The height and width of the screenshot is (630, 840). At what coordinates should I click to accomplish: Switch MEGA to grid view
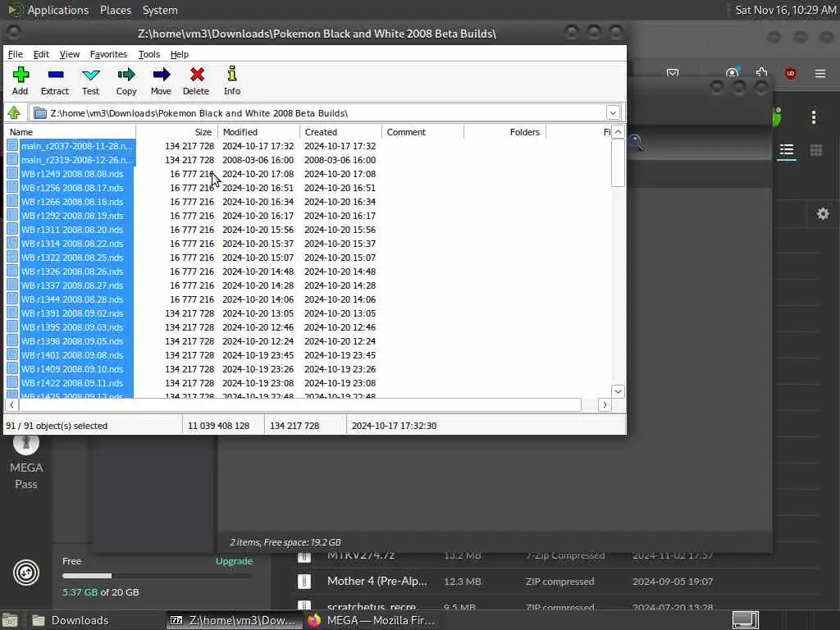(x=816, y=150)
